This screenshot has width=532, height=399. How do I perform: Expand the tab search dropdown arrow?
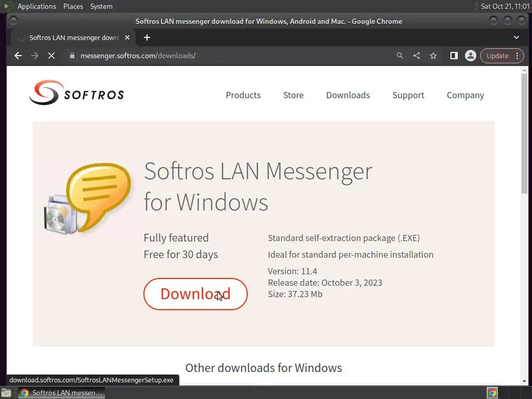516,37
